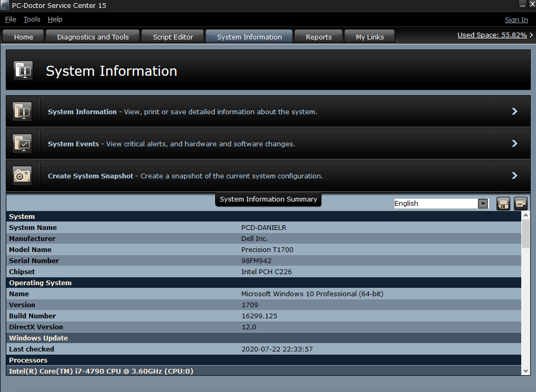
Task: Switch to the Reports tab
Action: (319, 37)
